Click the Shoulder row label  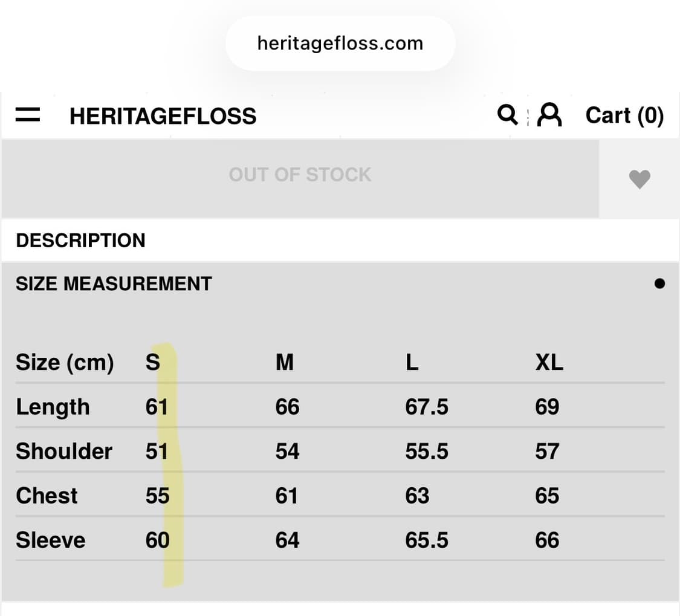[x=64, y=452]
